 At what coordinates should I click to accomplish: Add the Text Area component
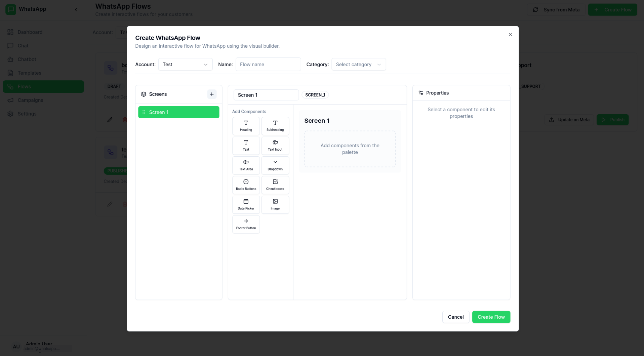(x=246, y=165)
